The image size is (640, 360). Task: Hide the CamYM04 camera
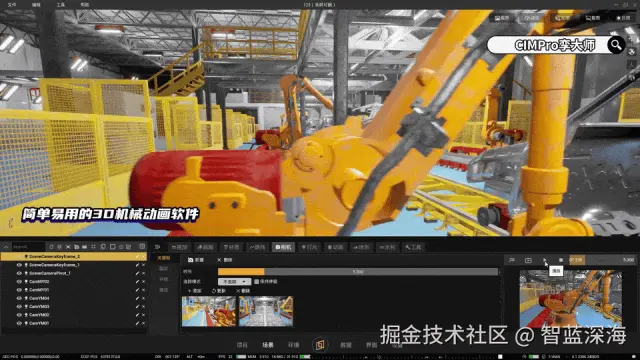click(19, 298)
